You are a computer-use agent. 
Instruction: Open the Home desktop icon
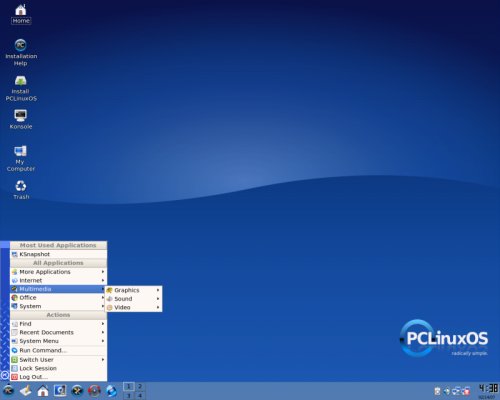(21, 14)
